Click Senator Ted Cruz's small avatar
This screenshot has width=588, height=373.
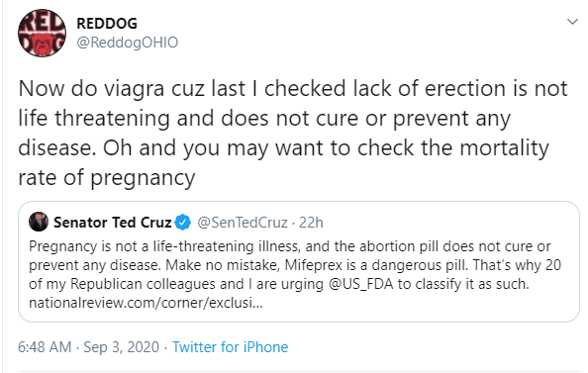point(39,222)
